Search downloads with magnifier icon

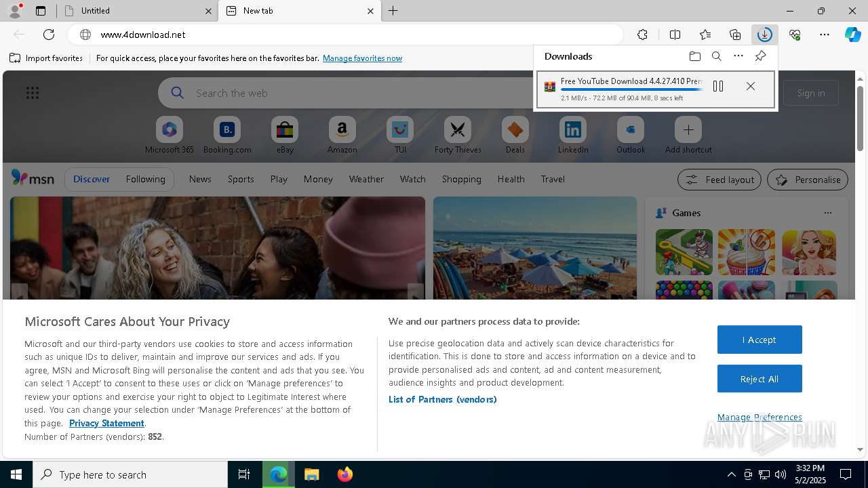(x=717, y=56)
